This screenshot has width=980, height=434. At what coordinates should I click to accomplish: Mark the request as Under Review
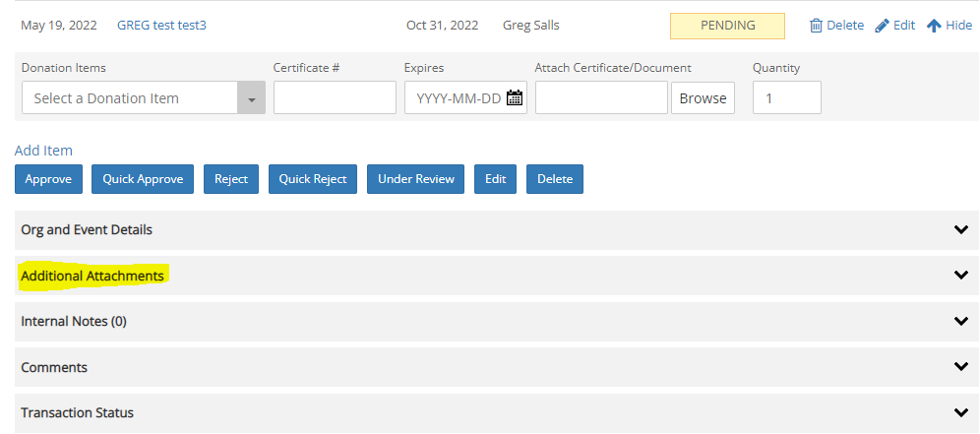click(x=415, y=179)
